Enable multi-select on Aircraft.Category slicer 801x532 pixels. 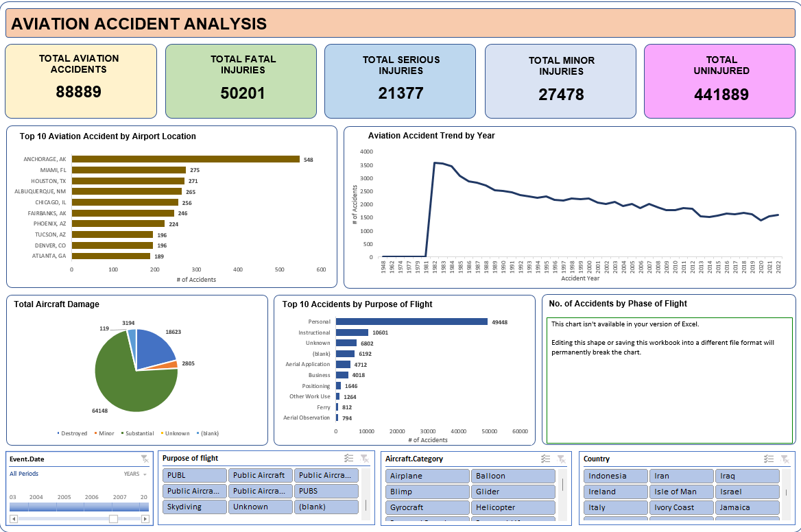point(546,459)
